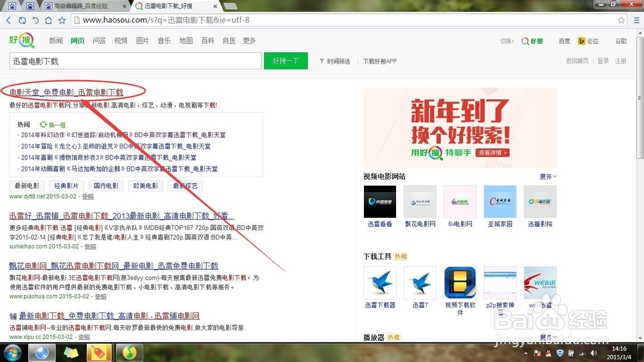Viewport: 644px width, 362px height.
Task: Switch search engine to 必应
Action: point(588,41)
